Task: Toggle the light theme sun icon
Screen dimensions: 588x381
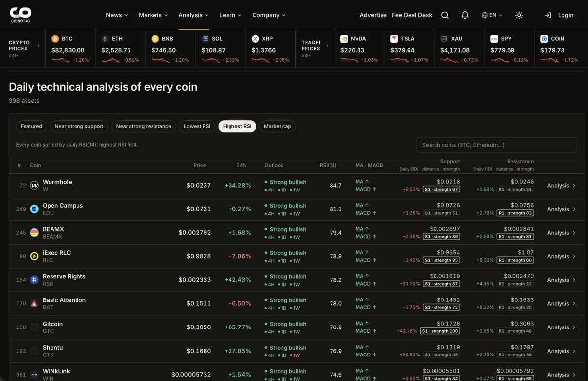Action: 519,15
